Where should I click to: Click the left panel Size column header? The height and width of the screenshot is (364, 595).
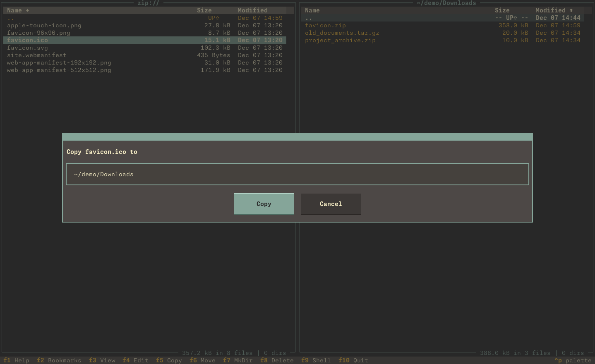tap(204, 10)
